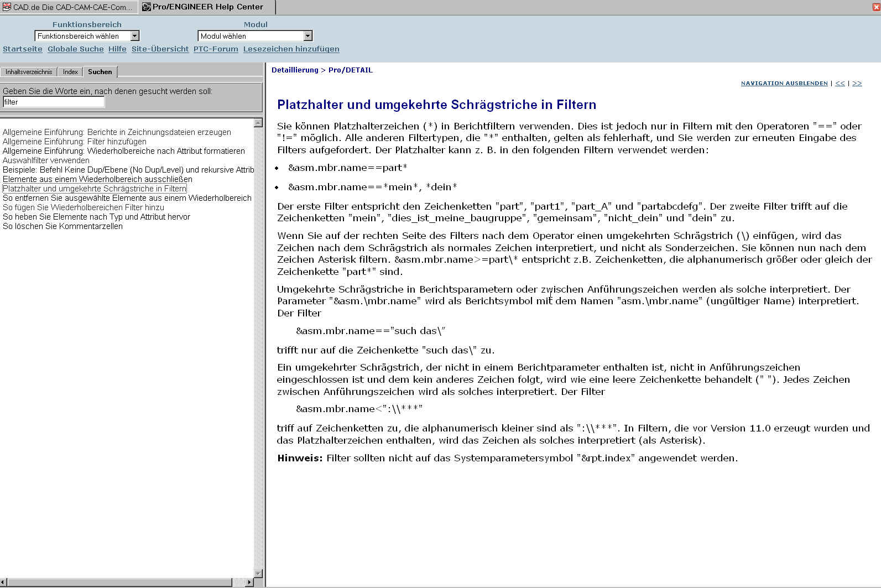Open 'So fügen Sie Wiederholbereichen Filter hinzu'
This screenshot has height=588, width=881.
pyautogui.click(x=84, y=207)
